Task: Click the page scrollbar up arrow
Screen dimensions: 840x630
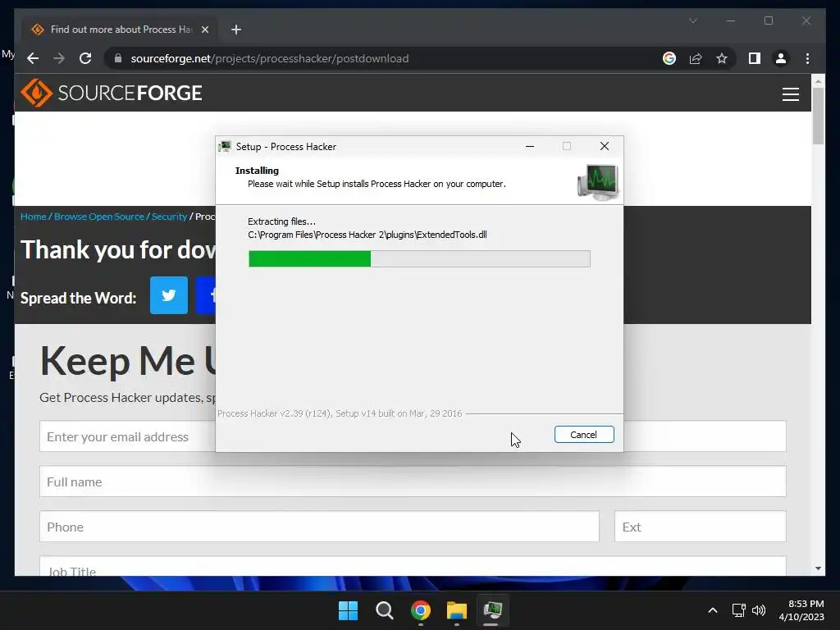Action: point(818,81)
